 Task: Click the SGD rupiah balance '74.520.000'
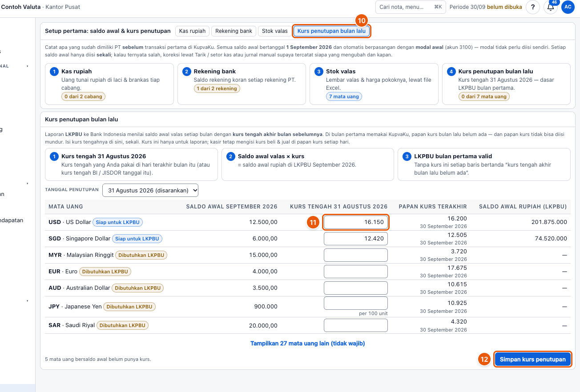click(551, 239)
